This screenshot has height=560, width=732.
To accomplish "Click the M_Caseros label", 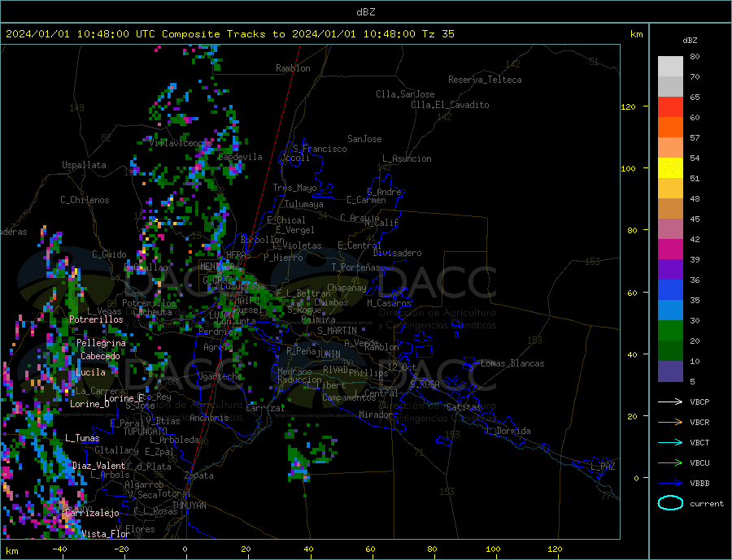I will pos(389,303).
